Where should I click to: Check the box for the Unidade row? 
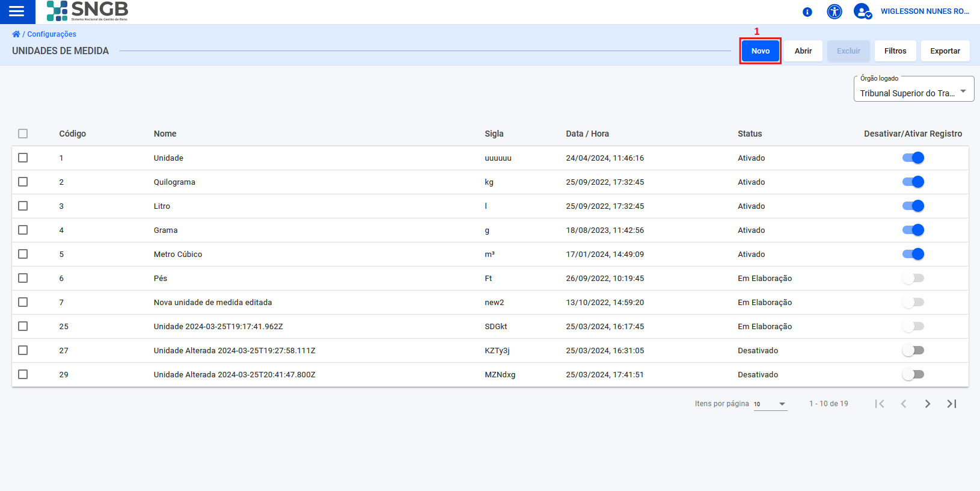tap(23, 158)
